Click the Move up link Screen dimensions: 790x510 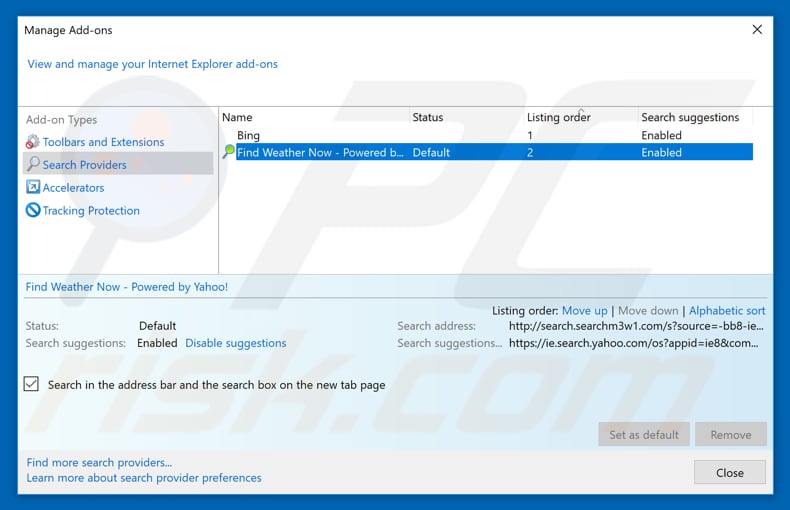pyautogui.click(x=584, y=310)
